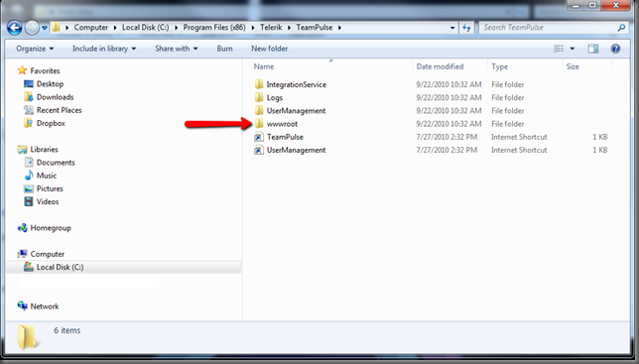Expand breadcrumb arrow after TeamPulse
The width and height of the screenshot is (639, 364).
(x=339, y=28)
